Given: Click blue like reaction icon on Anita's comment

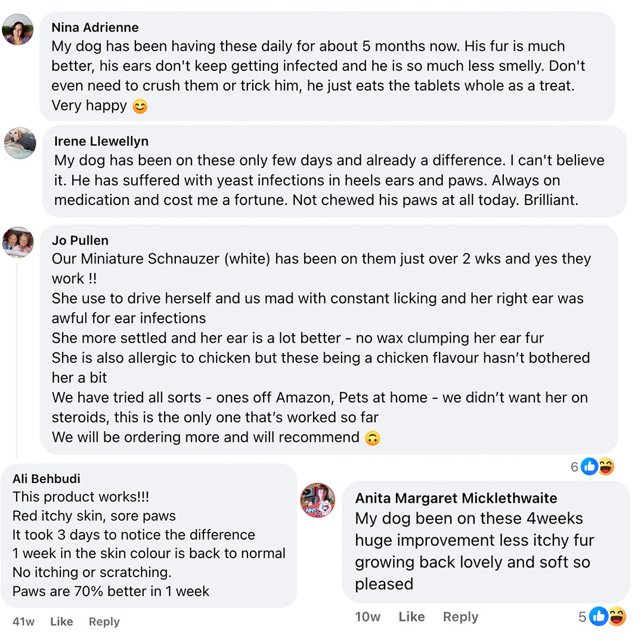Looking at the screenshot, I should pyautogui.click(x=599, y=617).
